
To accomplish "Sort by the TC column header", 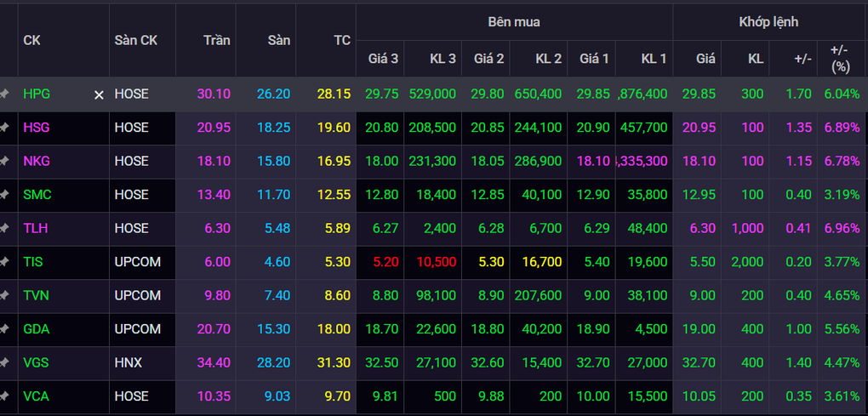I will [342, 40].
